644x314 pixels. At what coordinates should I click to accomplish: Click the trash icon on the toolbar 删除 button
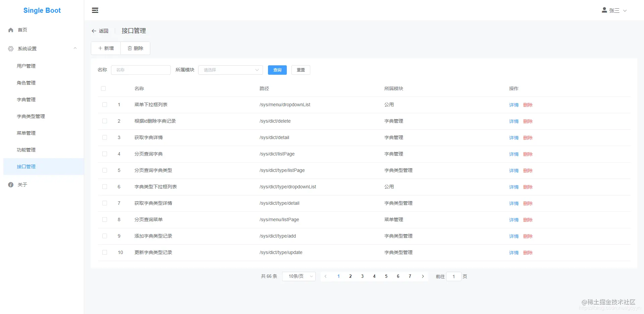coord(129,48)
